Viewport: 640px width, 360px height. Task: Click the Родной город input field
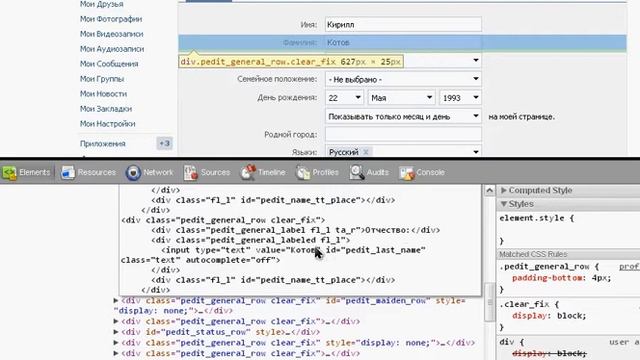(403, 134)
